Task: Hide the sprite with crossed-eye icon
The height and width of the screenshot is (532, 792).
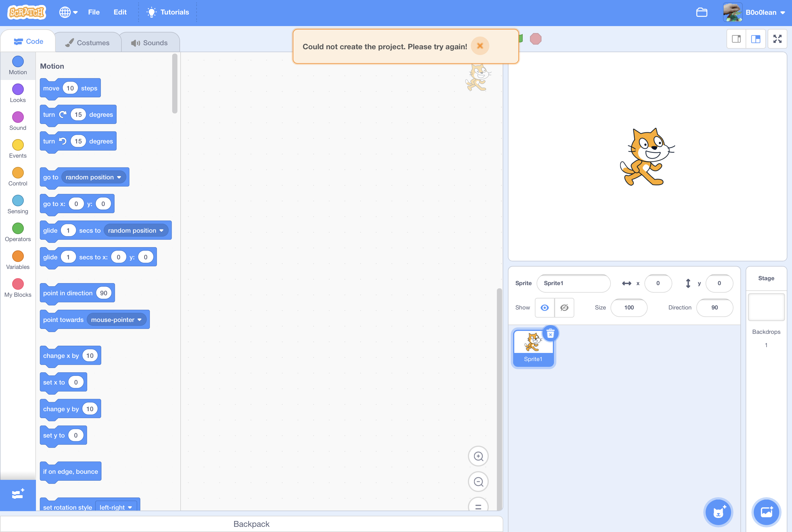Action: pyautogui.click(x=564, y=307)
